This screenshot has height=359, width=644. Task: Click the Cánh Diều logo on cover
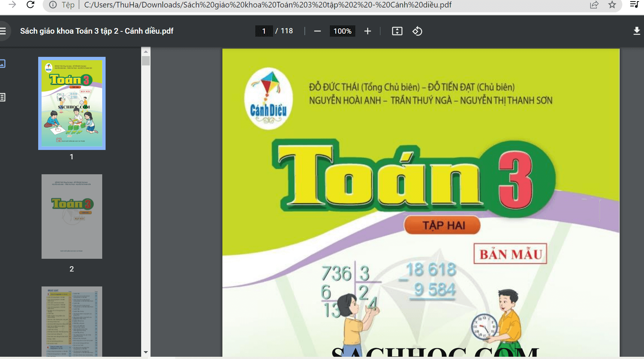click(268, 99)
